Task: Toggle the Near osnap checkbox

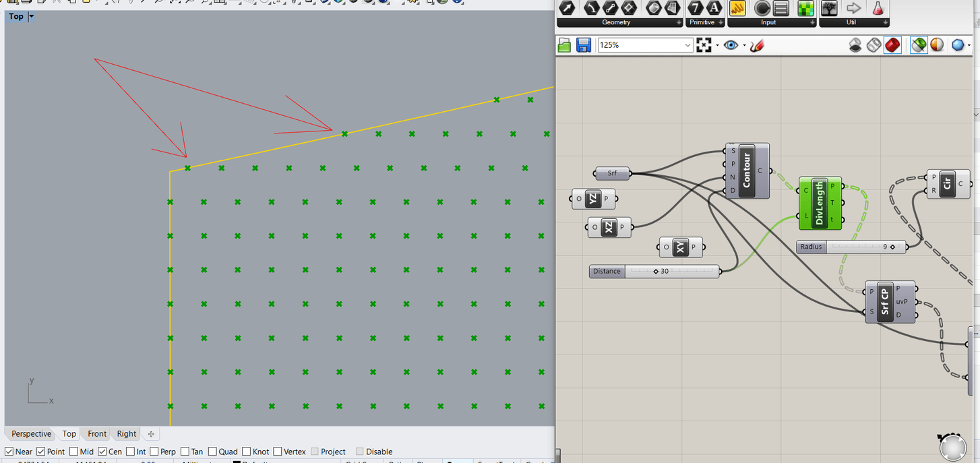Action: pyautogui.click(x=9, y=452)
